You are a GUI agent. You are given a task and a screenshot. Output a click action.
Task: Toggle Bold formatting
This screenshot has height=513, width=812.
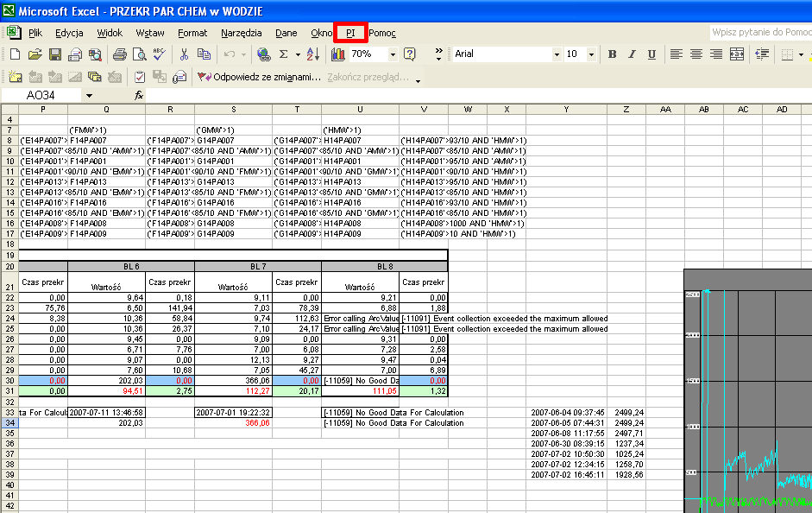[612, 54]
